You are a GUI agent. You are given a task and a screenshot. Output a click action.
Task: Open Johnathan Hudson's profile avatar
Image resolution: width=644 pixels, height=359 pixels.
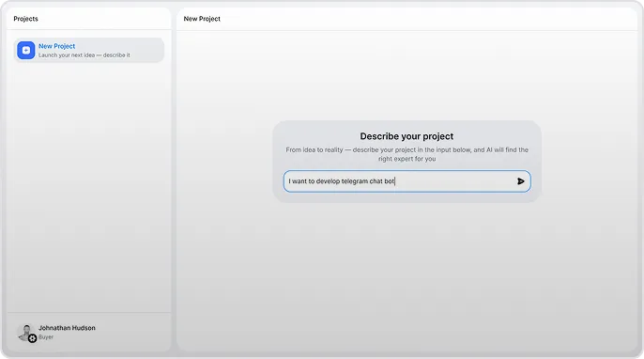26,332
